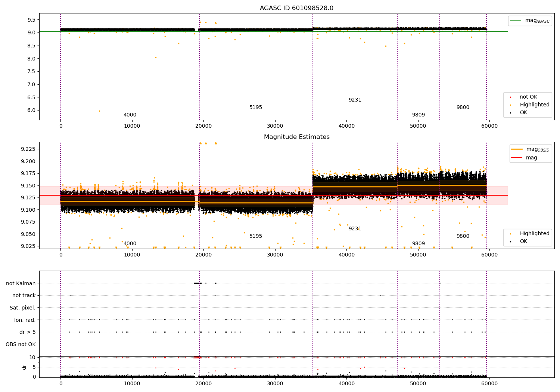
Task: Click obsid label 4000 in the AGASC plot
Action: pyautogui.click(x=130, y=115)
